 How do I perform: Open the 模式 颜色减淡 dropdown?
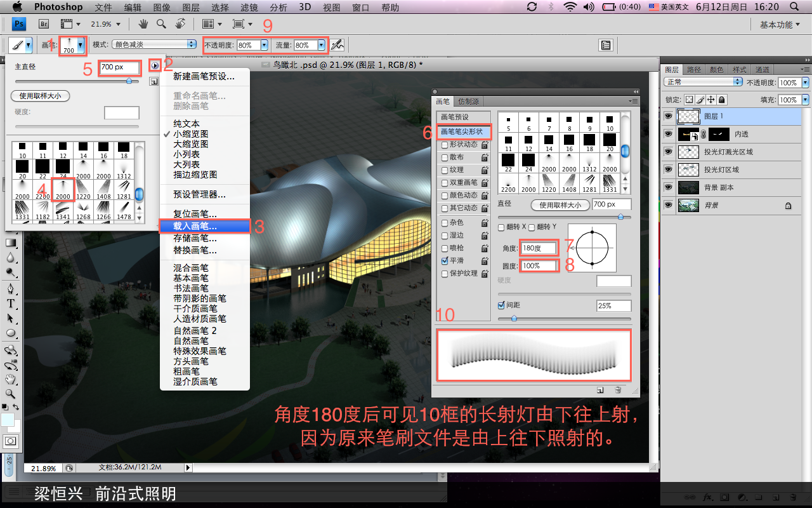click(x=154, y=44)
